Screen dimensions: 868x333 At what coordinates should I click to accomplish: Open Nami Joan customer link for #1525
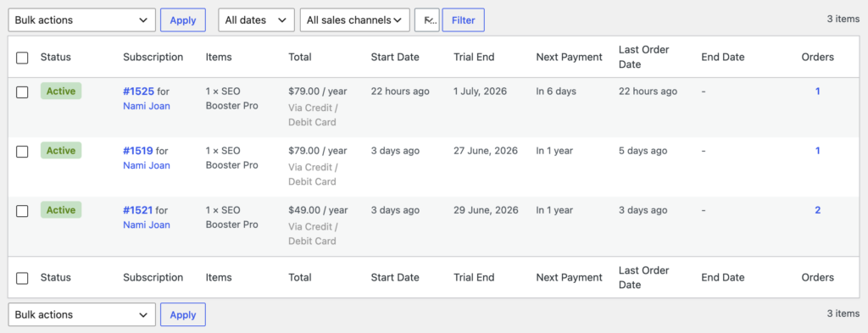[x=147, y=106]
